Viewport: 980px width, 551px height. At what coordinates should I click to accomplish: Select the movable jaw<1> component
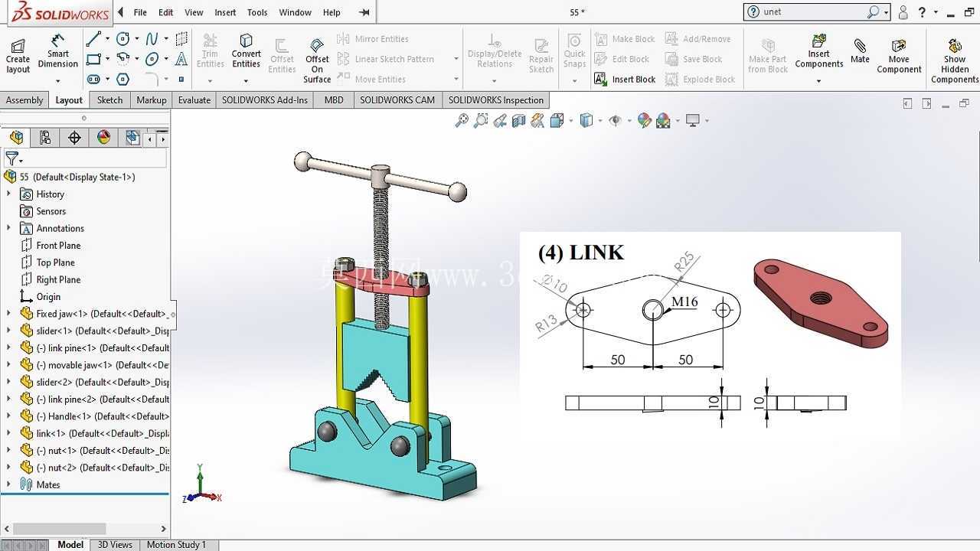click(x=95, y=365)
